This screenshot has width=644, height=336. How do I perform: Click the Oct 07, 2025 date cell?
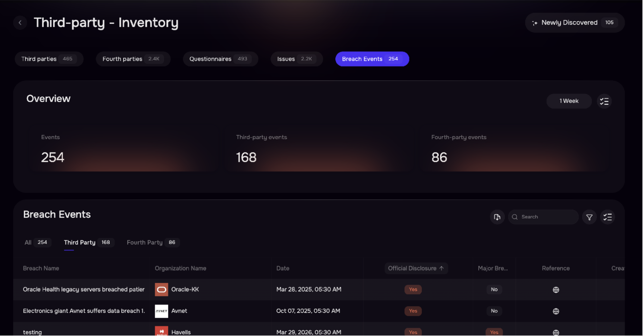point(309,312)
